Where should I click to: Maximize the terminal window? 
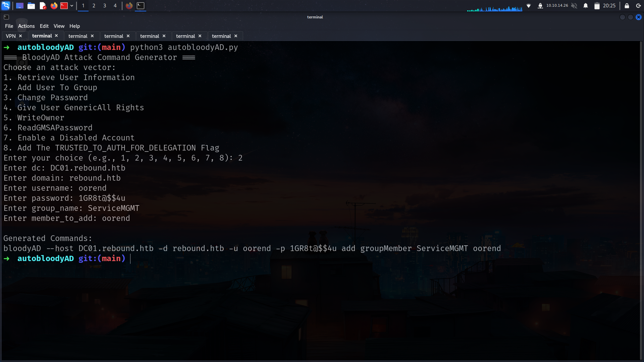point(631,17)
